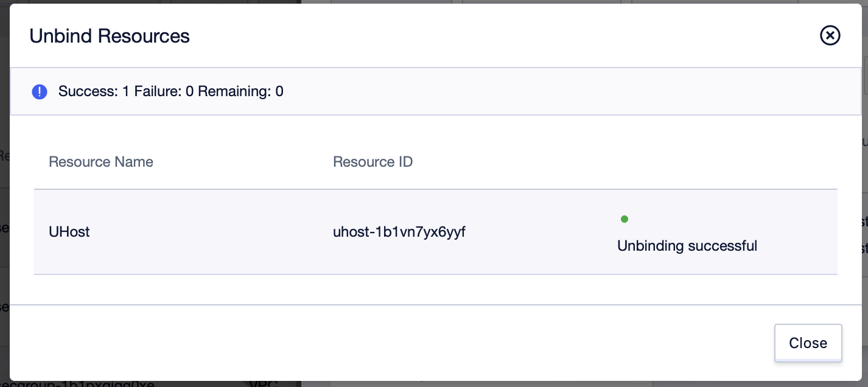Select the Resource Name column header
Image resolution: width=868 pixels, height=387 pixels.
[101, 162]
